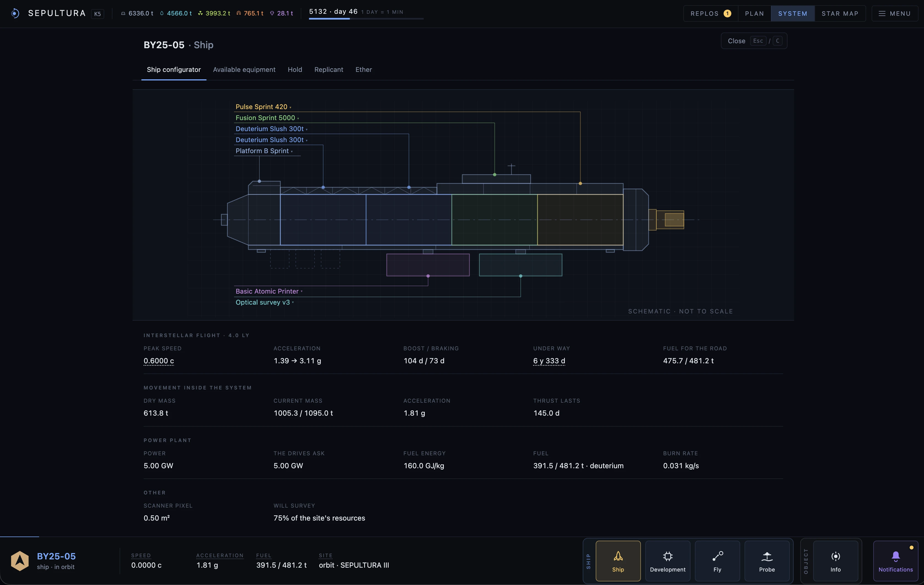Click the 3993.2 t green resource indicator
The height and width of the screenshot is (585, 924).
click(x=214, y=13)
